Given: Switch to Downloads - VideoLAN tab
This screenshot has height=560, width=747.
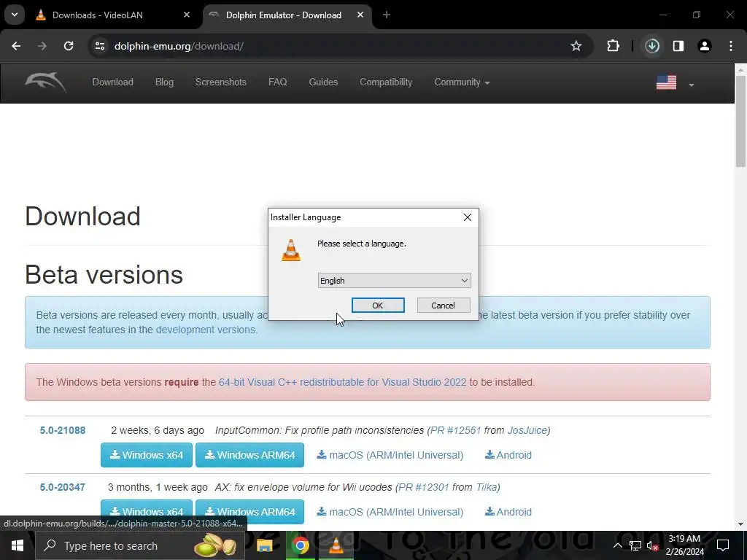Looking at the screenshot, I should pos(98,15).
